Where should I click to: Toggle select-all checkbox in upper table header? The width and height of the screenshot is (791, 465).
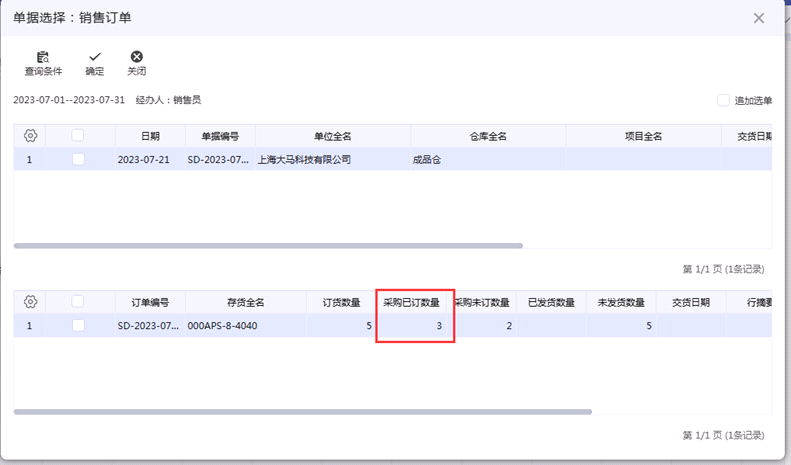78,135
